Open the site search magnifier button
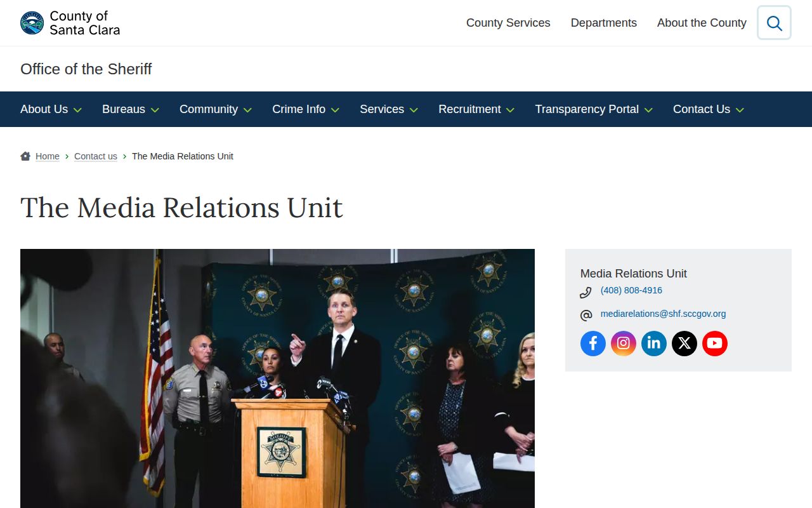The image size is (812, 508). pos(774,23)
